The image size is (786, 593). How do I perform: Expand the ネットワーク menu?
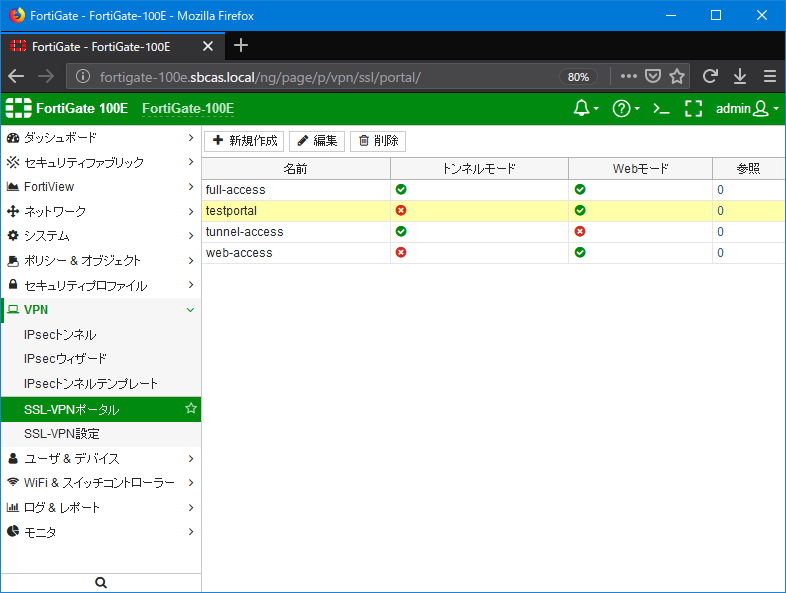101,211
